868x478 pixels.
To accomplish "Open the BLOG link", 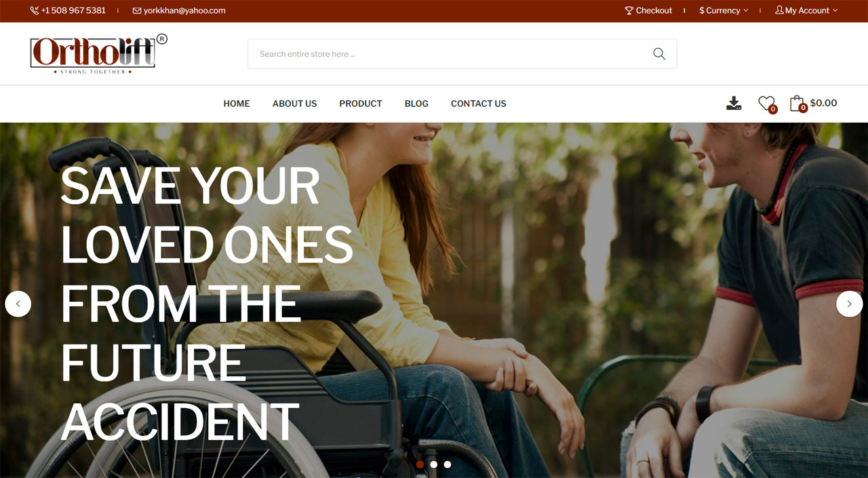I will click(x=416, y=104).
